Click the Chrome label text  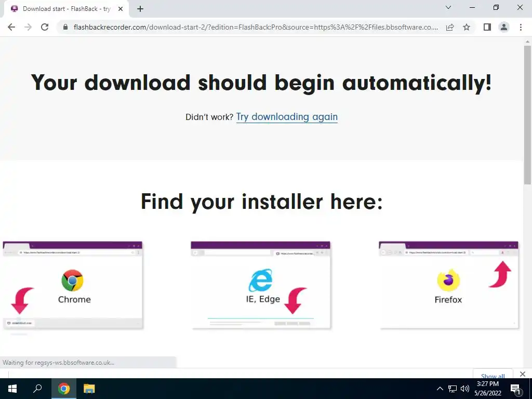click(74, 299)
